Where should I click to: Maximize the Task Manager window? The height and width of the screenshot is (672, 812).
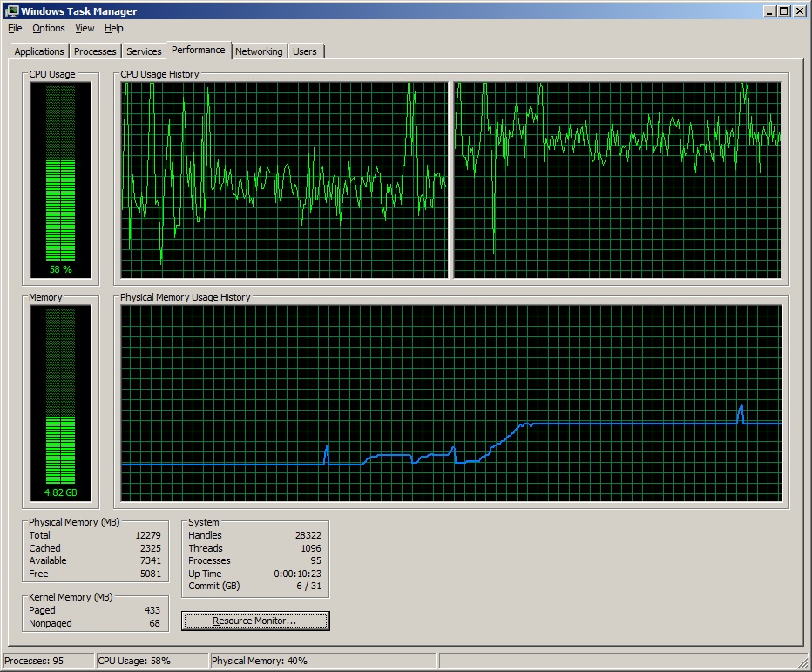784,10
